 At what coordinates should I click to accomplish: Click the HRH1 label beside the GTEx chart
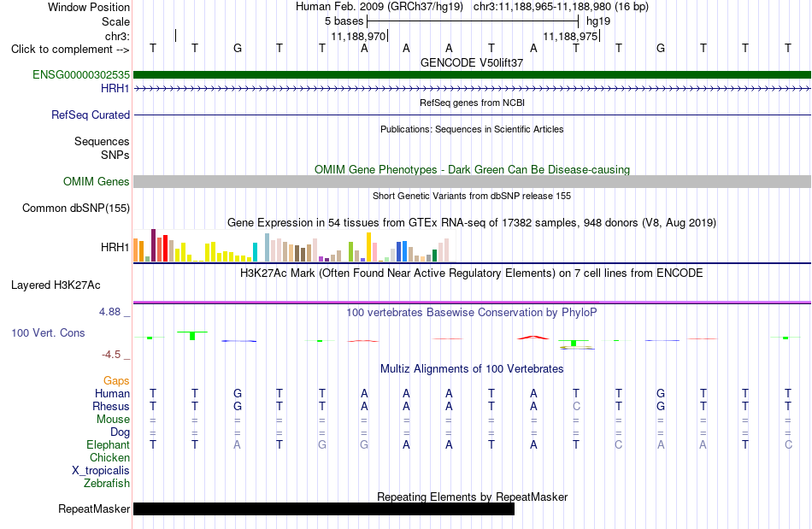[x=115, y=248]
